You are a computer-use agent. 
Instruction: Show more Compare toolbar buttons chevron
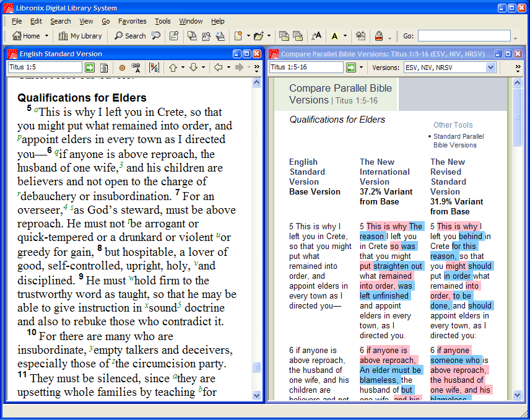[518, 68]
